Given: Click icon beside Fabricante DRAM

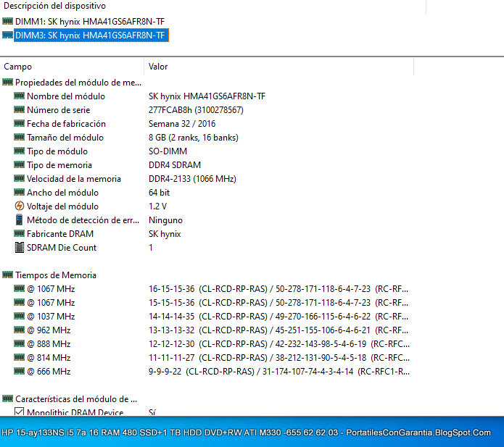Looking at the screenshot, I should [20, 234].
